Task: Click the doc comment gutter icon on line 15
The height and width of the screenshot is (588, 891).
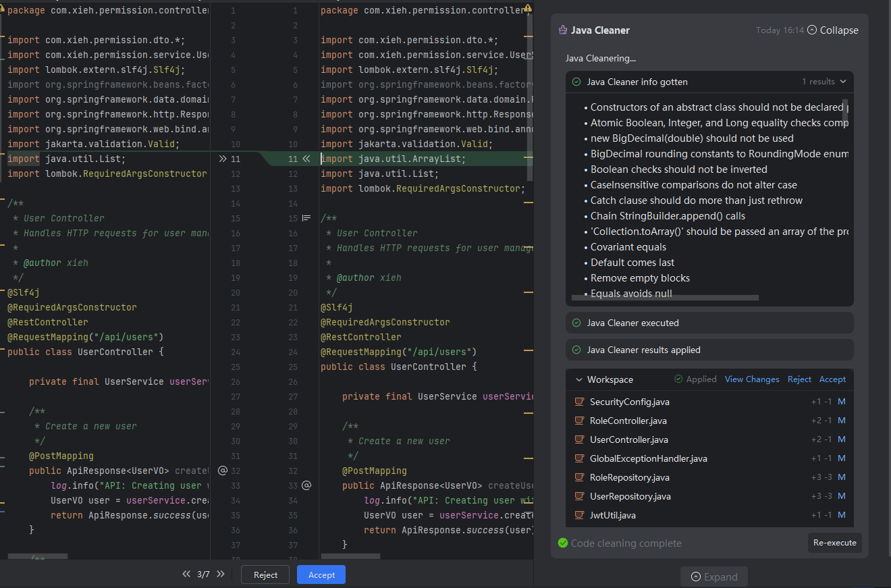Action: pos(306,218)
